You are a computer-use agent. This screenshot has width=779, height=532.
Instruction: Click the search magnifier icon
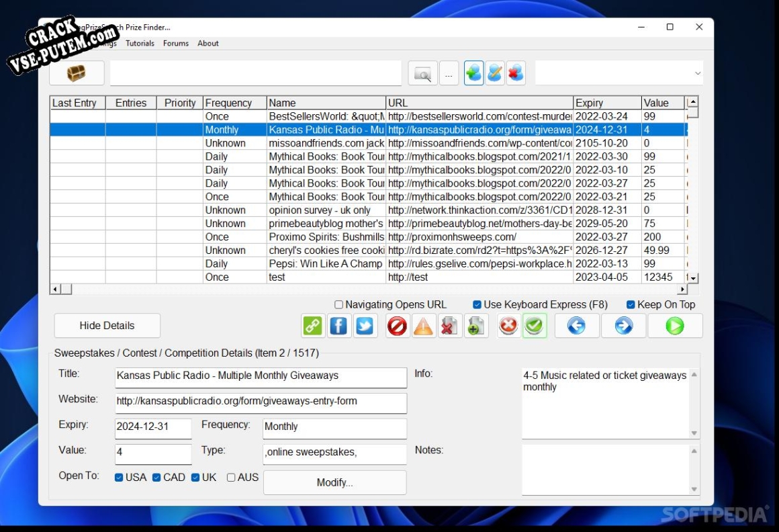tap(423, 73)
